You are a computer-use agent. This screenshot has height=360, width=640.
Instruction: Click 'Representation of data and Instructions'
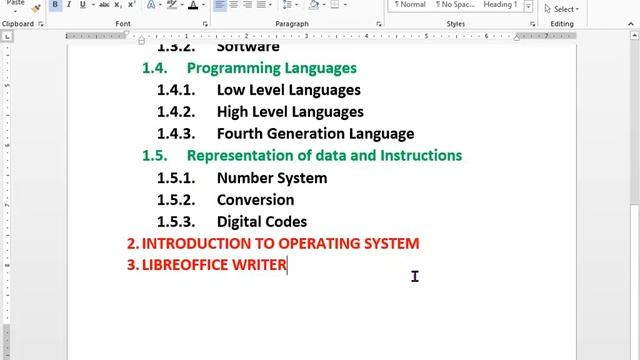pos(324,156)
